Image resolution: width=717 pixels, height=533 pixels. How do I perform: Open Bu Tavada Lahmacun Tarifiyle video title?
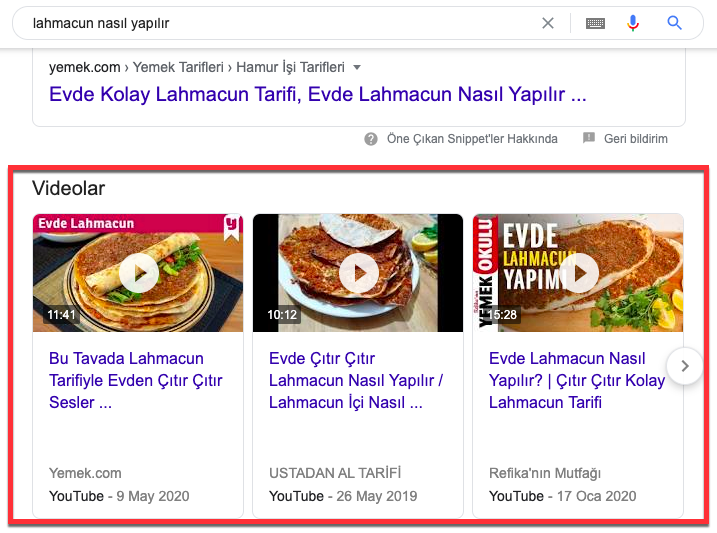136,380
